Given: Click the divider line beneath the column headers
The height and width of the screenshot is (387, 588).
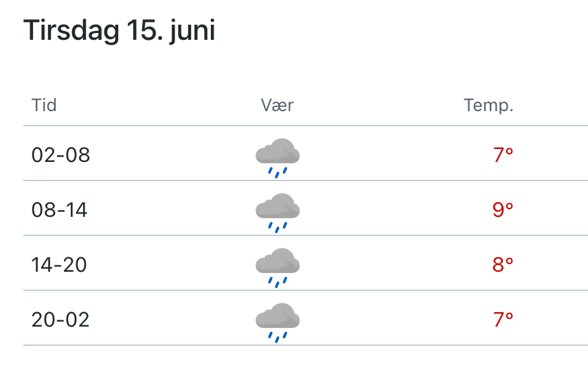Looking at the screenshot, I should click(x=305, y=126).
